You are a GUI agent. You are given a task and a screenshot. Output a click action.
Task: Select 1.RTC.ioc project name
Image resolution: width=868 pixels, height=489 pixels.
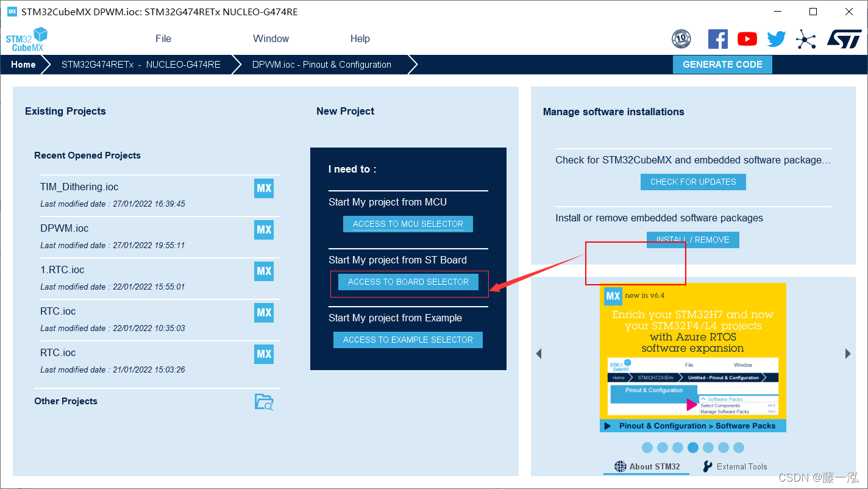(x=62, y=270)
